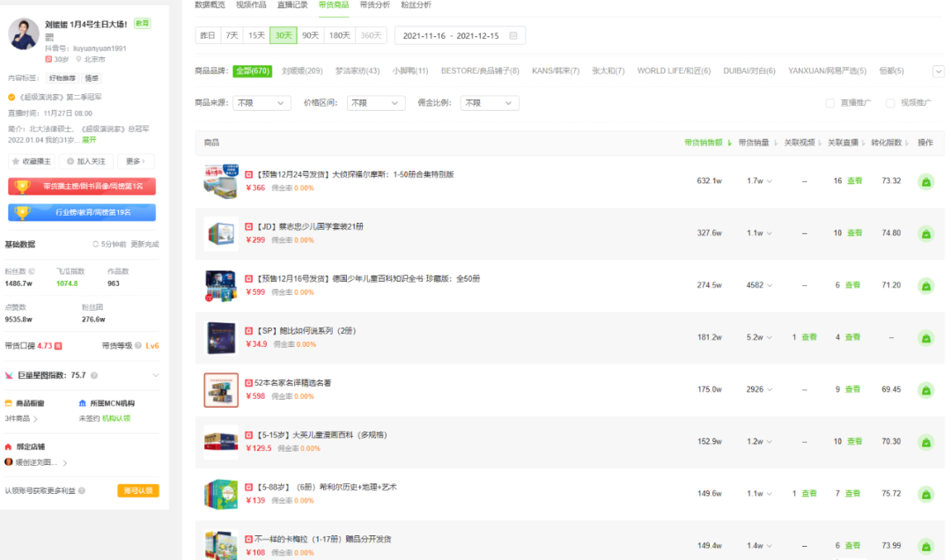The image size is (951, 560).
Task: Select the 全部(670) brand filter
Action: [253, 71]
